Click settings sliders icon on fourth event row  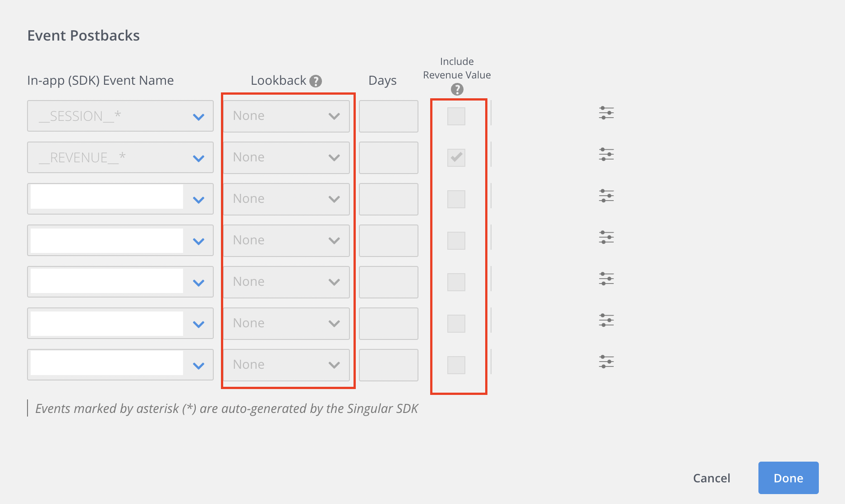click(x=606, y=237)
